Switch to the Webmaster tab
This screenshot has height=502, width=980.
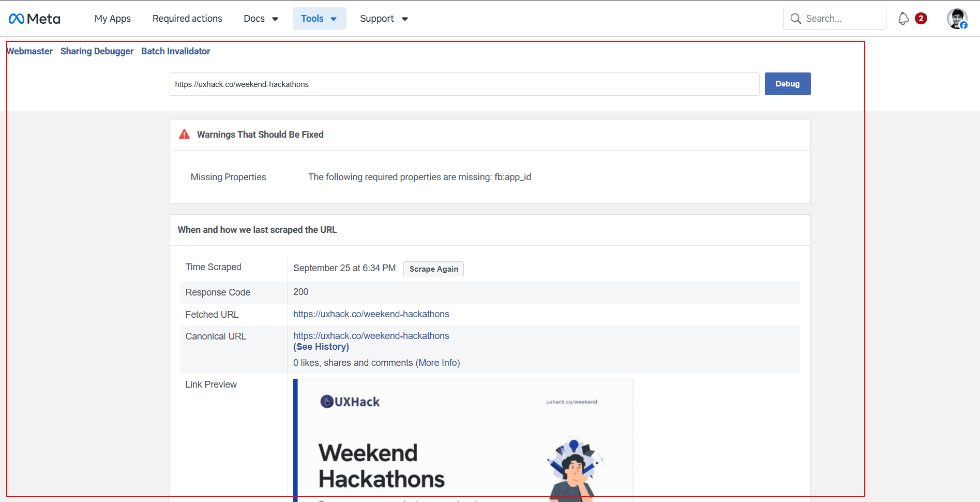coord(30,51)
